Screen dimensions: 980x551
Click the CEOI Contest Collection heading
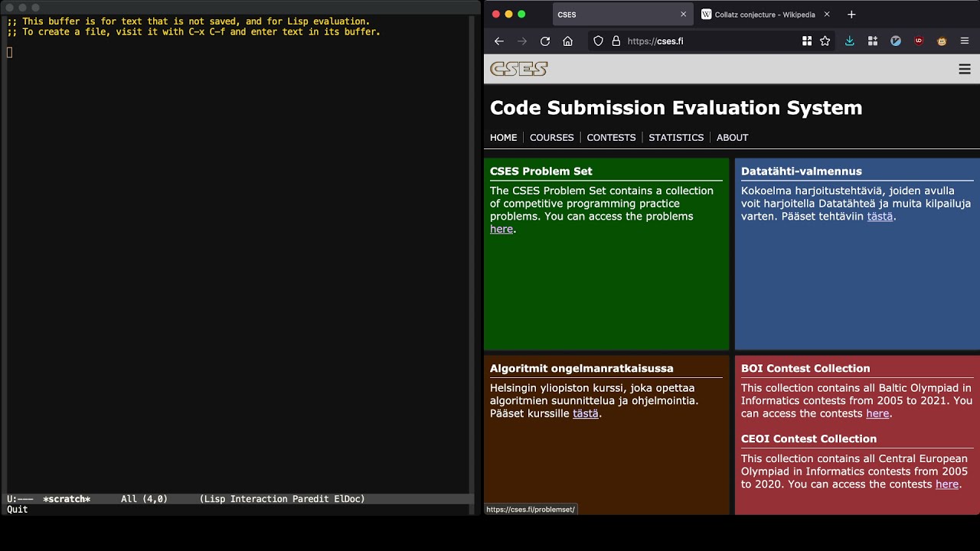pos(808,439)
